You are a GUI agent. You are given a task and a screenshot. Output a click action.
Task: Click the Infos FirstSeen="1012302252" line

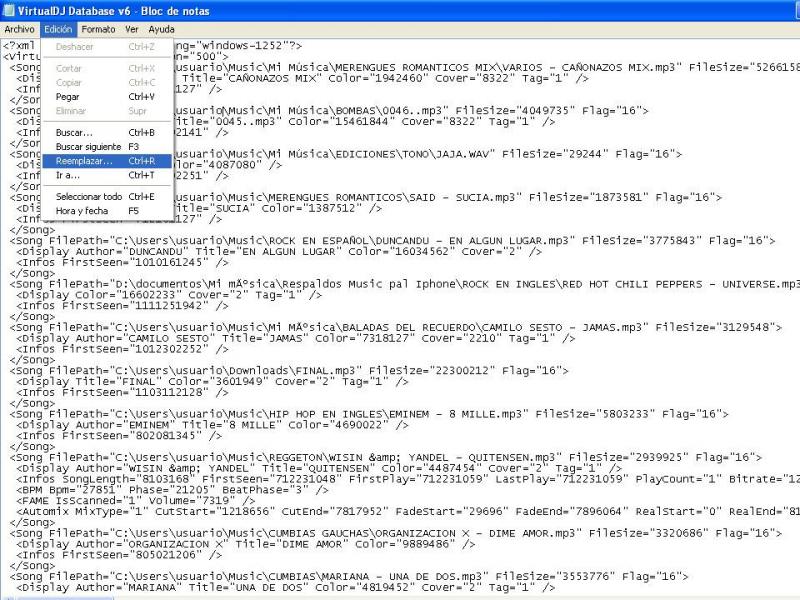(x=122, y=349)
